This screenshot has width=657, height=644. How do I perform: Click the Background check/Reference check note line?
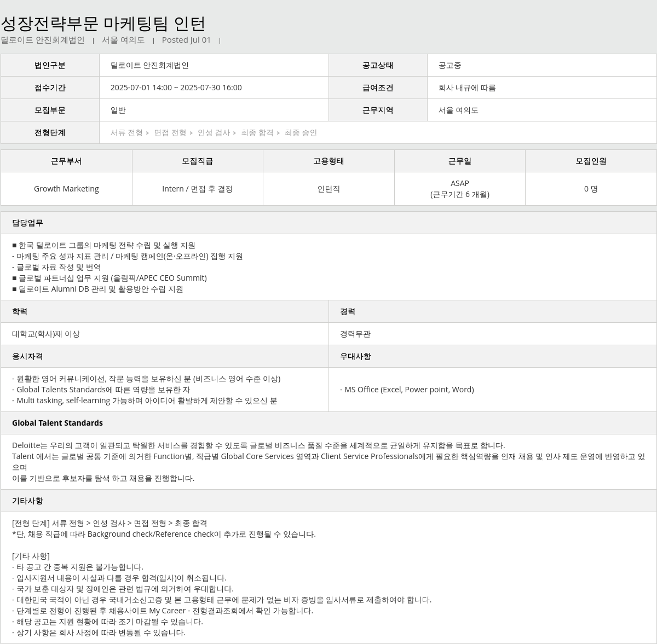pyautogui.click(x=164, y=534)
